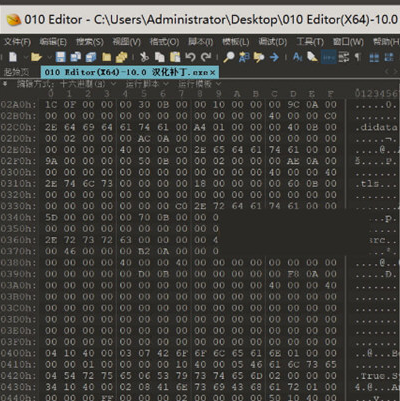Click the pin icon beside 编辑方式

5,83
